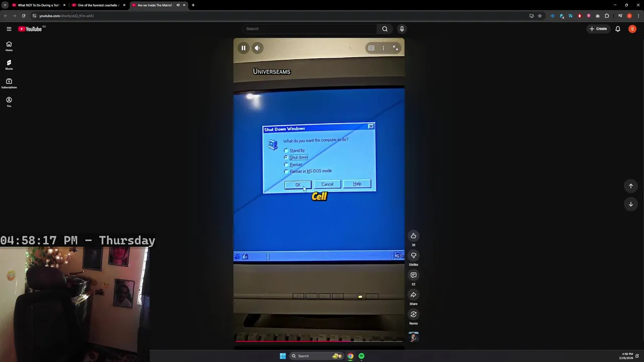Open the Chrome profile avatar
The height and width of the screenshot is (362, 644).
[x=629, y=16]
